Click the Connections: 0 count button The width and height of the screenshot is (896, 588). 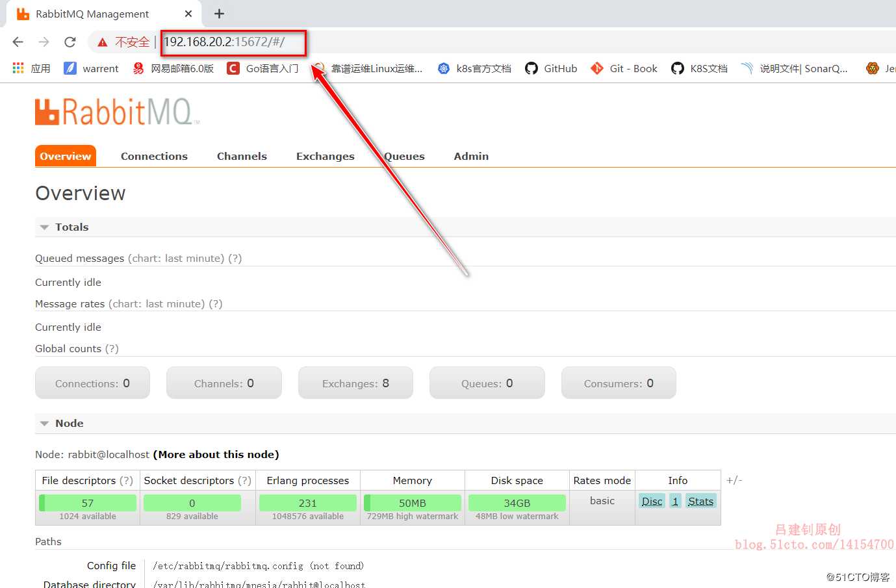click(x=92, y=383)
